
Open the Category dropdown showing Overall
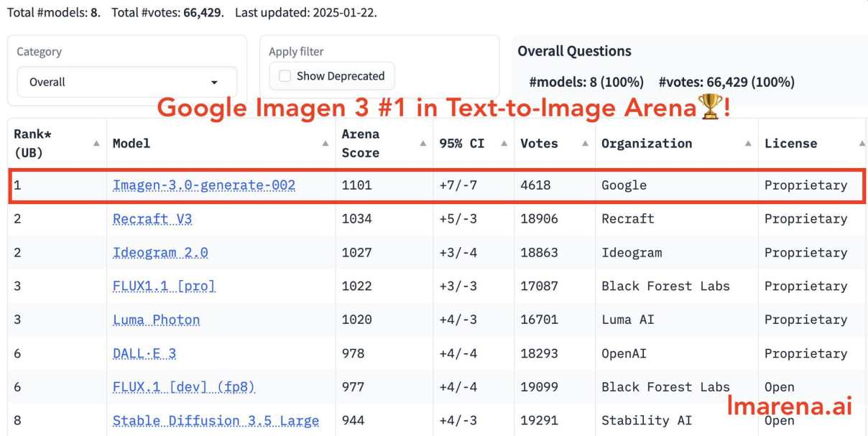126,83
